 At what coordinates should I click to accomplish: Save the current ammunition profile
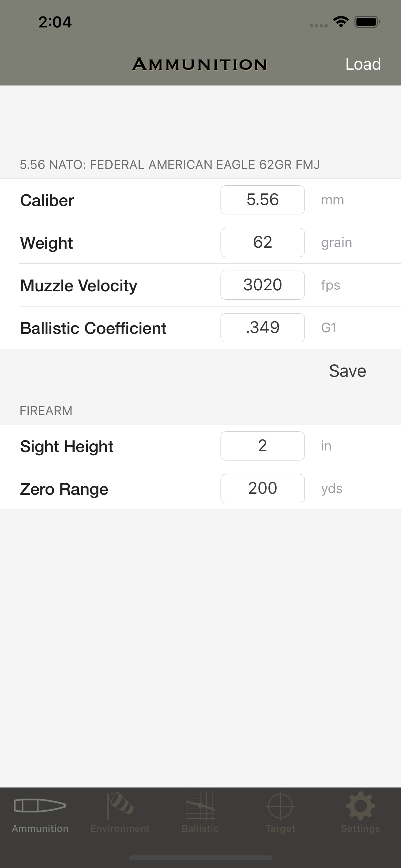click(347, 371)
